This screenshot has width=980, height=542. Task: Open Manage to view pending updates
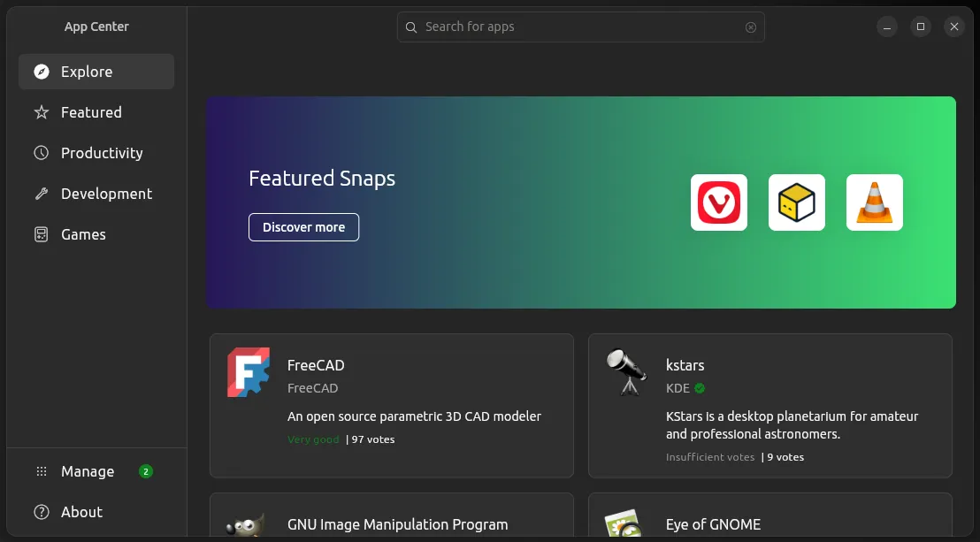[x=88, y=470]
